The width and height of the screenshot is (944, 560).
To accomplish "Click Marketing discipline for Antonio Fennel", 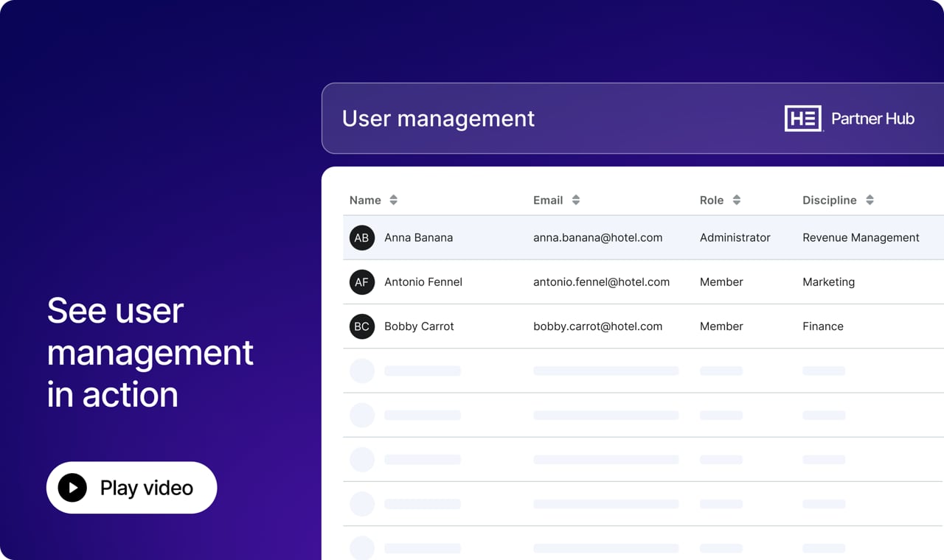I will 829,282.
